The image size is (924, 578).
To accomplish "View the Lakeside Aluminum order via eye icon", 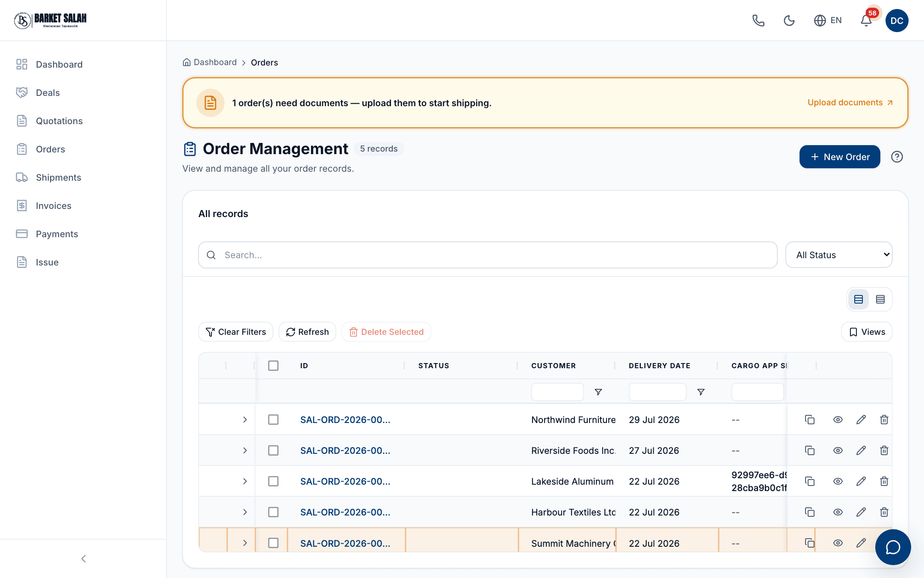I will tap(838, 481).
